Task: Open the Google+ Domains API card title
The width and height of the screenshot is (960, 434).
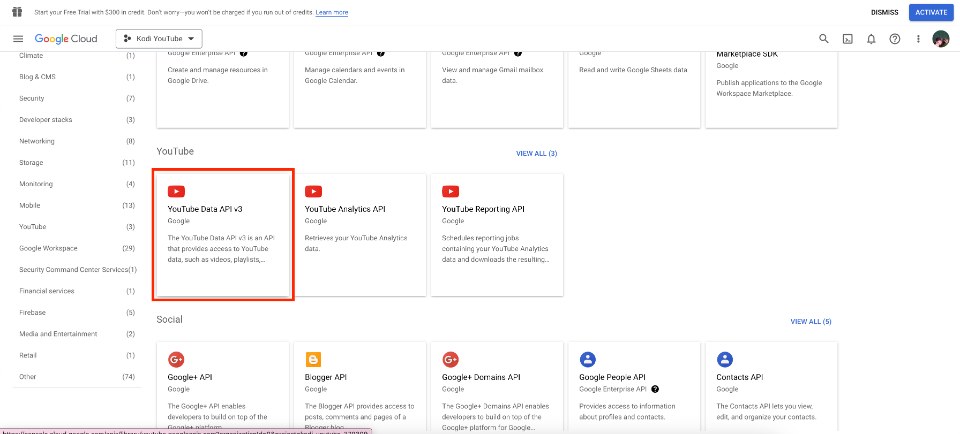Action: pyautogui.click(x=481, y=378)
